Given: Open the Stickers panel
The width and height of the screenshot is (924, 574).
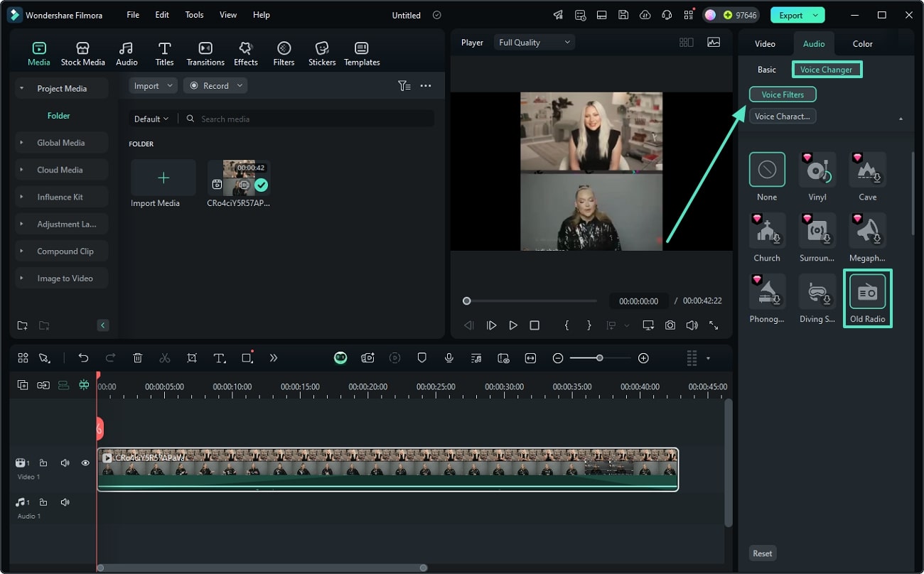Looking at the screenshot, I should (322, 53).
